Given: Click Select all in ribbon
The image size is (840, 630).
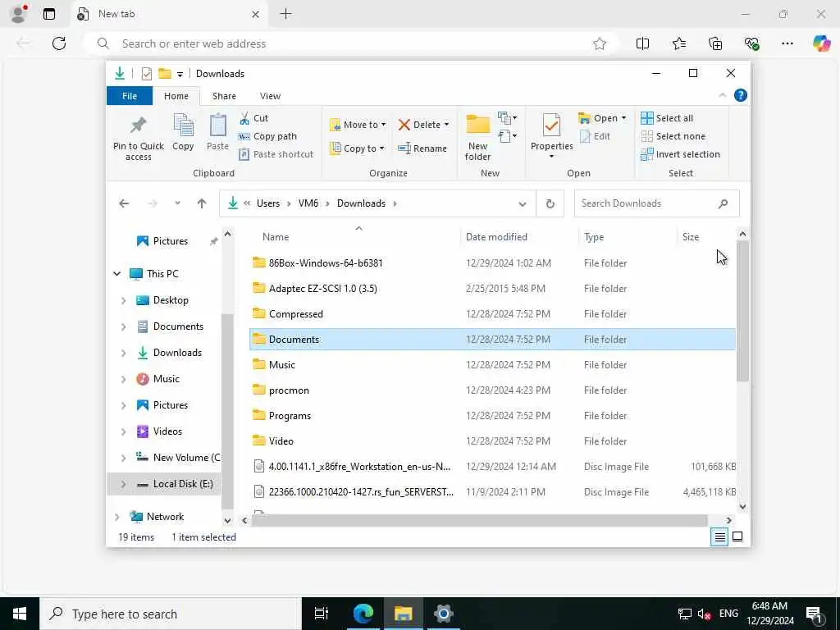Looking at the screenshot, I should coord(667,118).
